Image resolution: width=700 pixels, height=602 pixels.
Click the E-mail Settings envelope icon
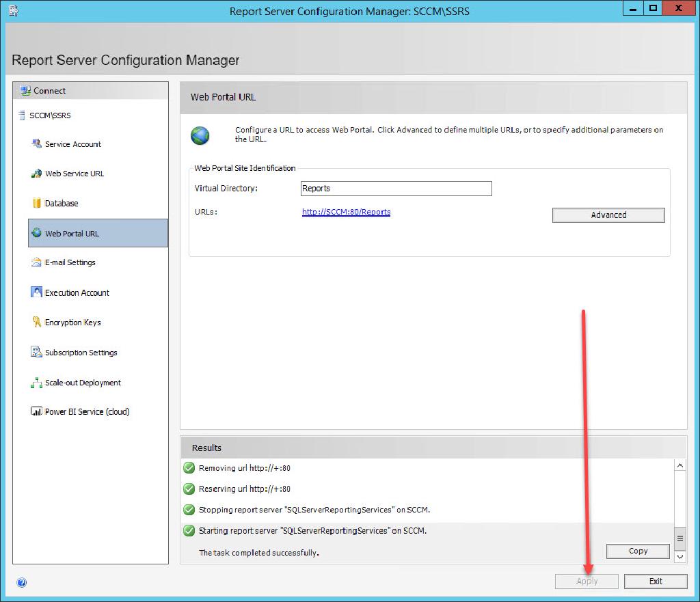tap(37, 262)
